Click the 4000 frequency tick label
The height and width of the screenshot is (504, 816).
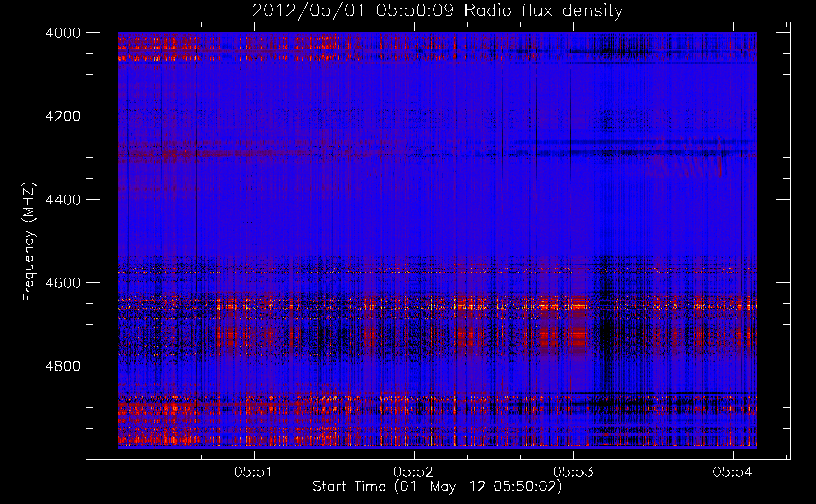click(x=63, y=33)
